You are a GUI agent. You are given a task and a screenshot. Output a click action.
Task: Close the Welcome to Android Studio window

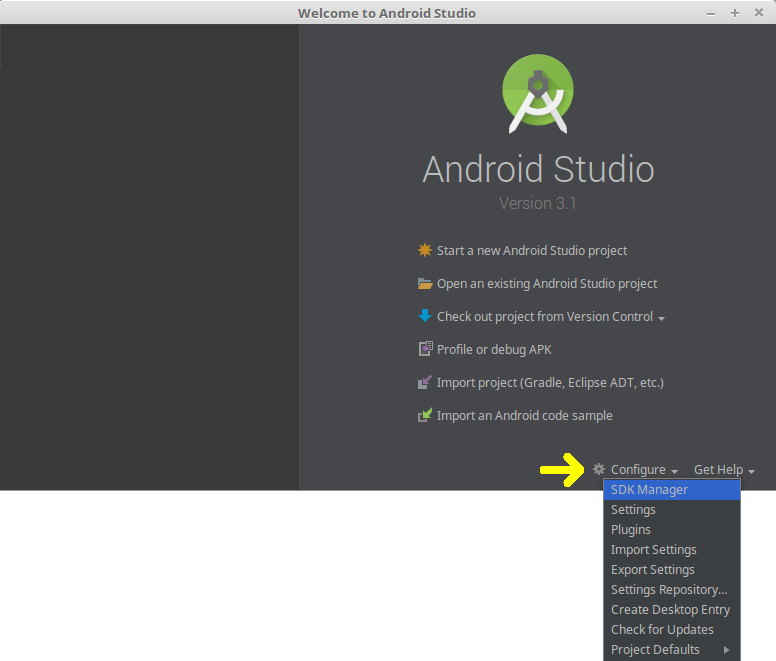point(759,12)
